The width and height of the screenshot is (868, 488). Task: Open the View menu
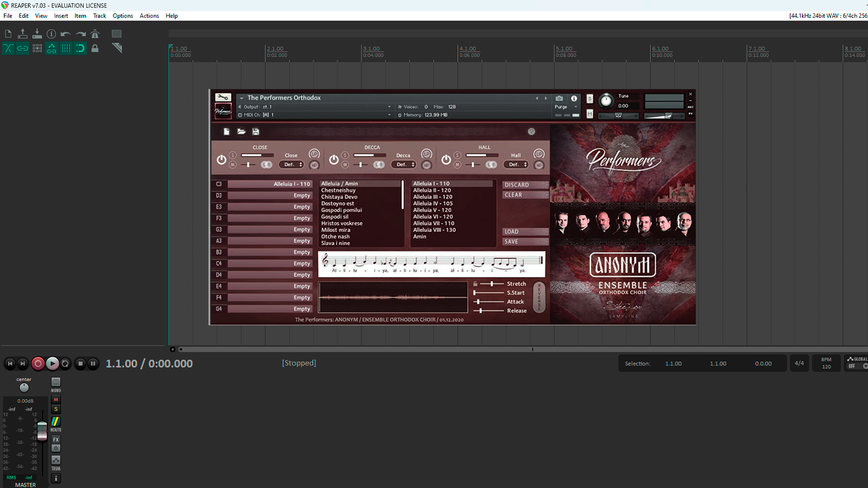click(x=41, y=16)
